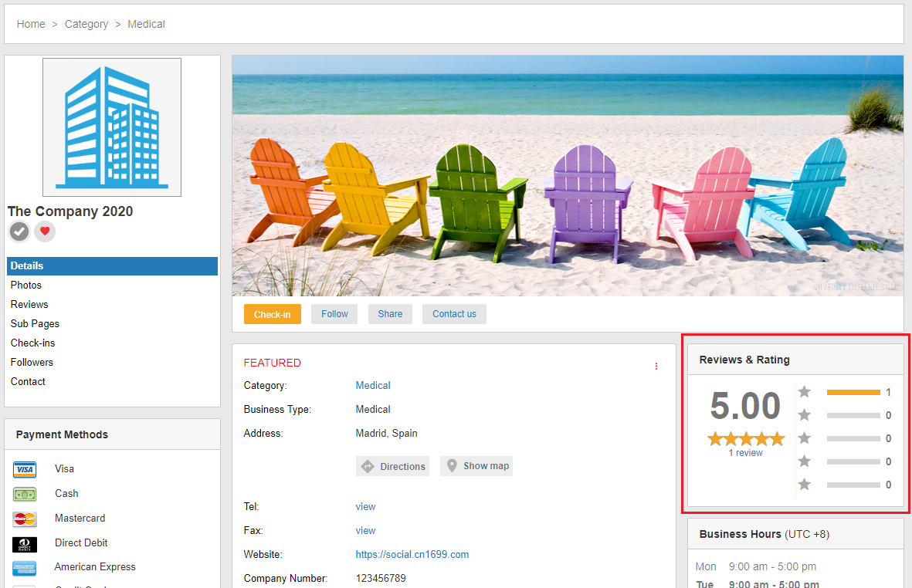Click The Company 2020 title
This screenshot has height=588, width=912.
pos(70,211)
